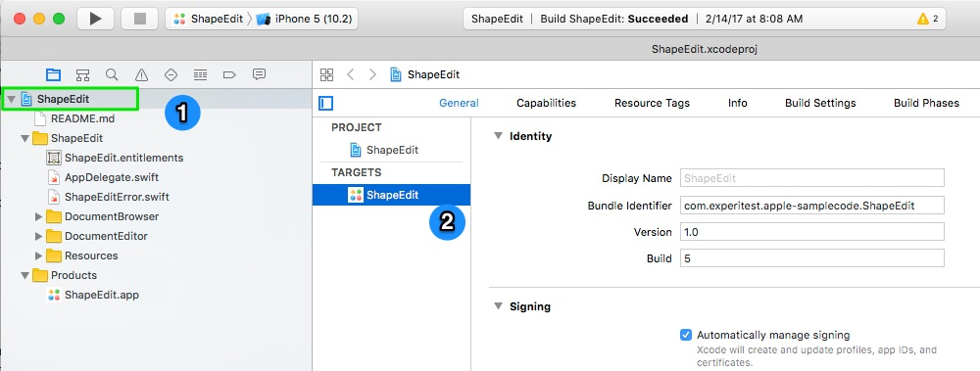980x371 pixels.
Task: Open the warnings indicator showing 2 issues
Action: [927, 19]
